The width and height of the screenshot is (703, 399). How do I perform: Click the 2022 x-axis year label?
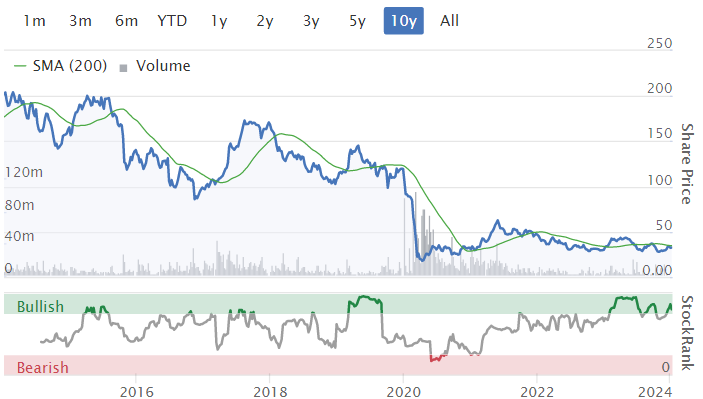pyautogui.click(x=537, y=392)
